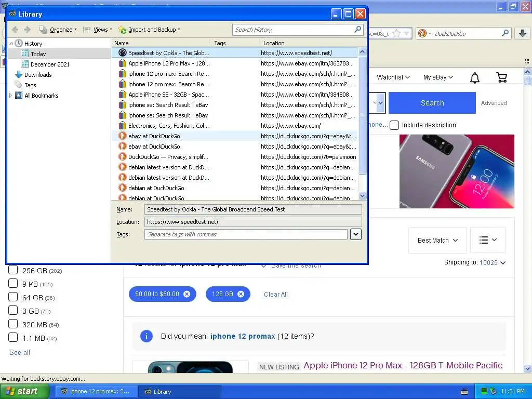Open Apple iPhone 12 Pro Max listing title
Image resolution: width=532 pixels, height=399 pixels.
403,365
